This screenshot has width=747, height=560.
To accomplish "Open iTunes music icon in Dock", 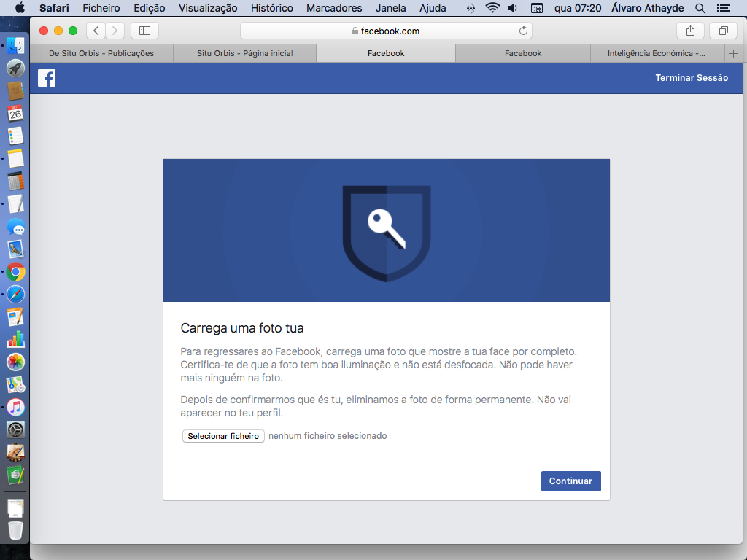I will point(16,408).
